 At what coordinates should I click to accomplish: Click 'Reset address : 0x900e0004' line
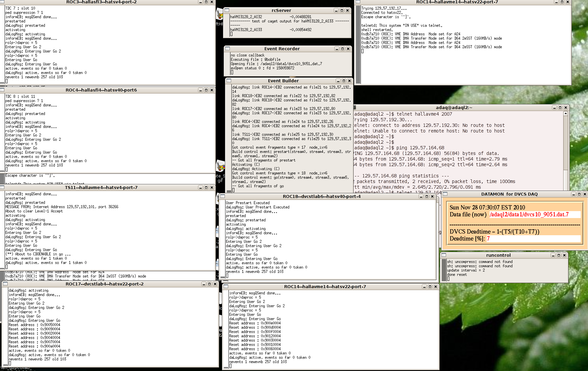click(x=255, y=323)
